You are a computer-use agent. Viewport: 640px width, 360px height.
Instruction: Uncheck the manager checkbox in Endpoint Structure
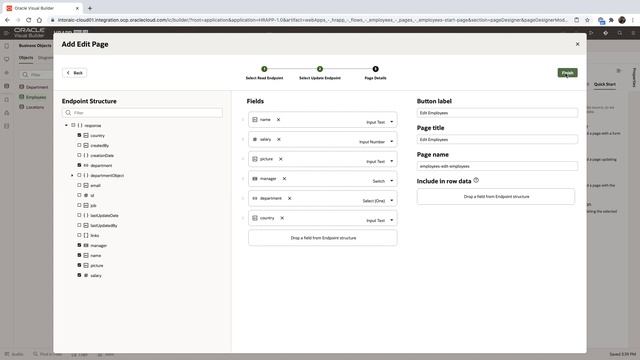(x=79, y=245)
